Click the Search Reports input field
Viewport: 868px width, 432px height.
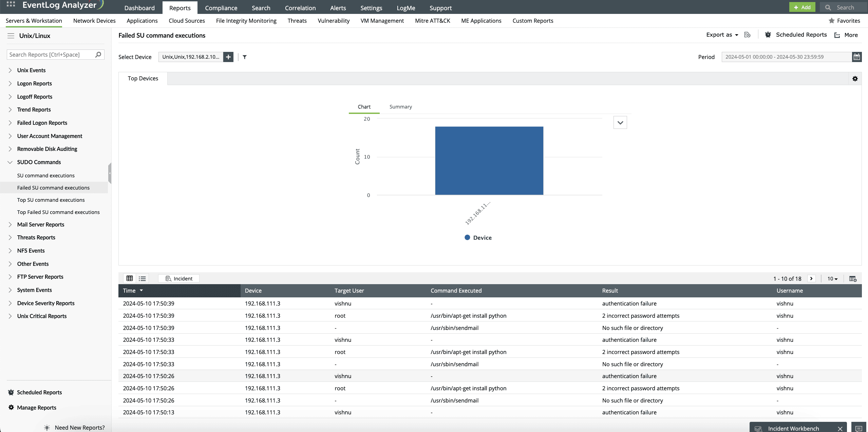point(51,55)
